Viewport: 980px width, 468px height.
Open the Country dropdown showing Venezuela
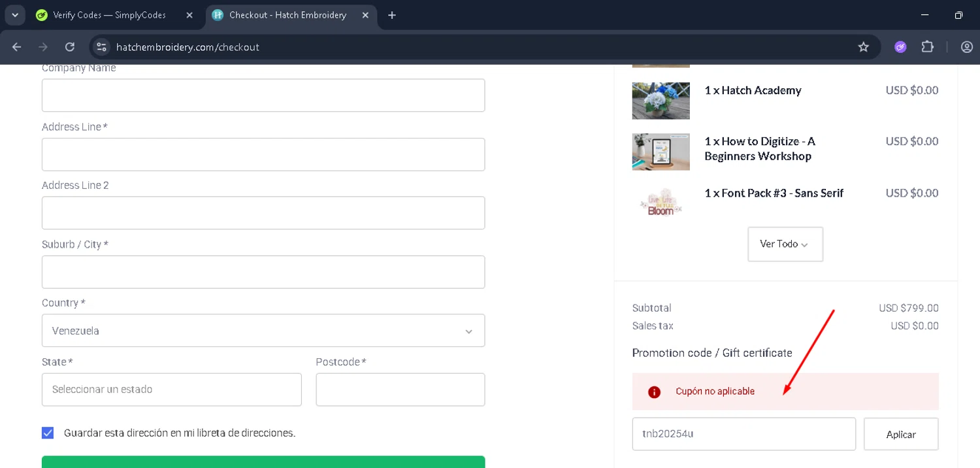coord(263,331)
